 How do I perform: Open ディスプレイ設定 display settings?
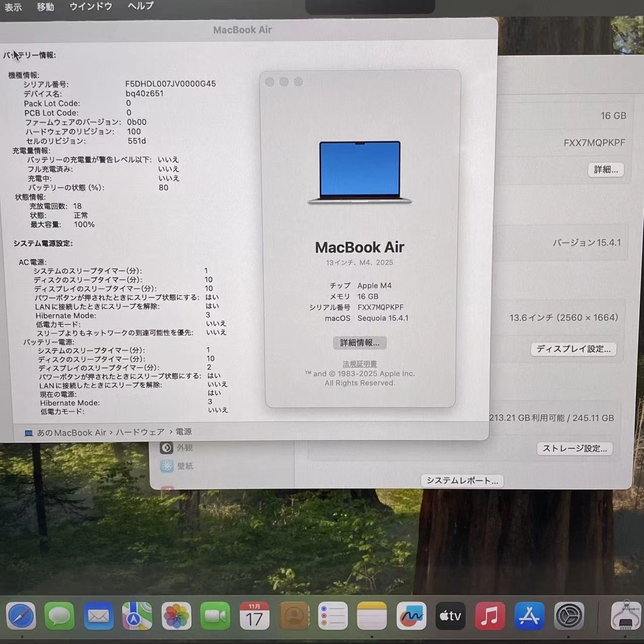tap(573, 349)
